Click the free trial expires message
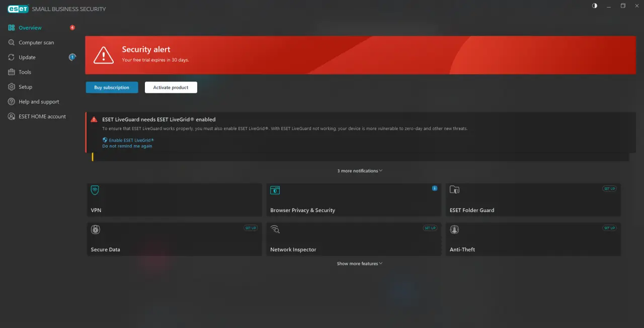Screen dimensions: 644x328 [155, 60]
